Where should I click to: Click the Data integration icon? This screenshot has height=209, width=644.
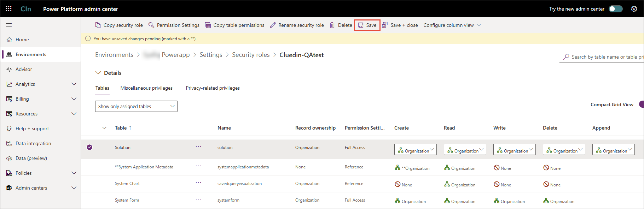(x=9, y=143)
